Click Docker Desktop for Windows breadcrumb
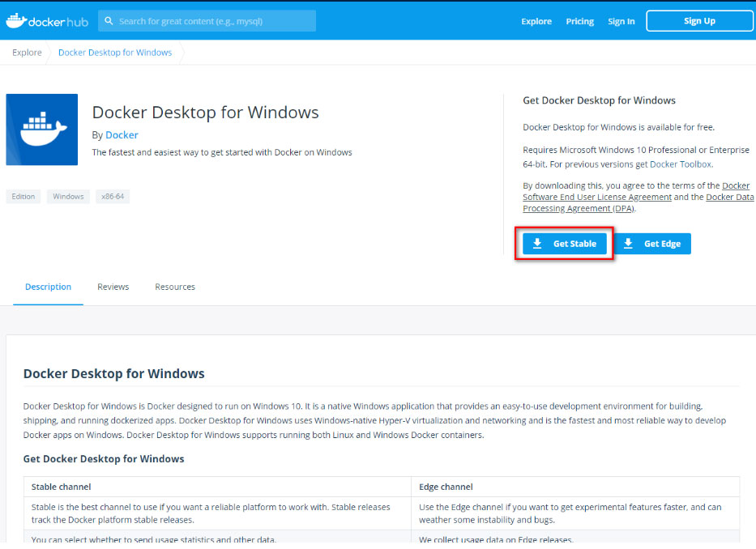 (x=115, y=53)
